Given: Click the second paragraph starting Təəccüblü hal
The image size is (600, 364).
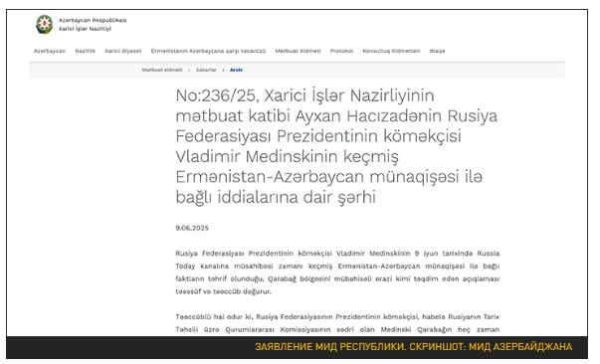Looking at the screenshot, I should point(337,322).
